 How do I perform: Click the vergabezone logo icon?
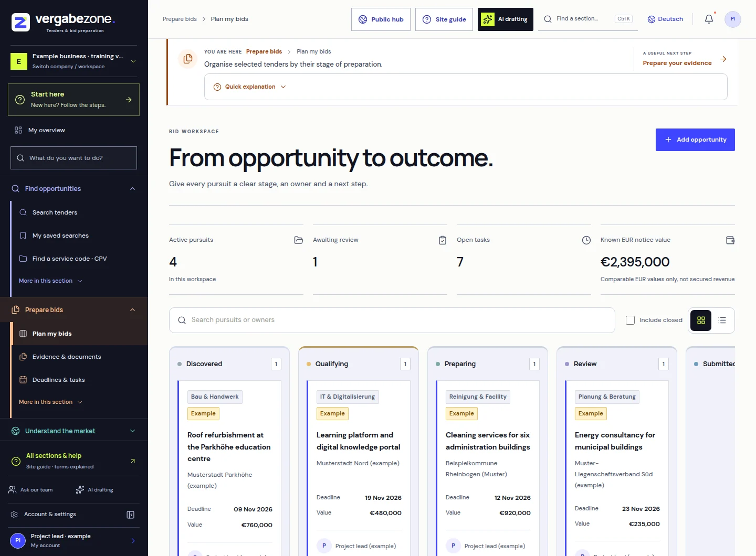(x=20, y=23)
